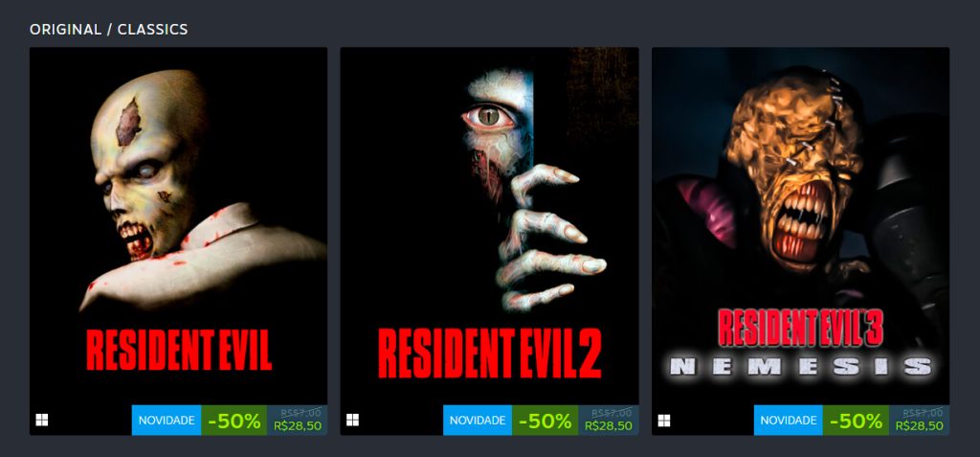
Task: Select the -50% discount badge on Resident Evil 2
Action: click(545, 420)
